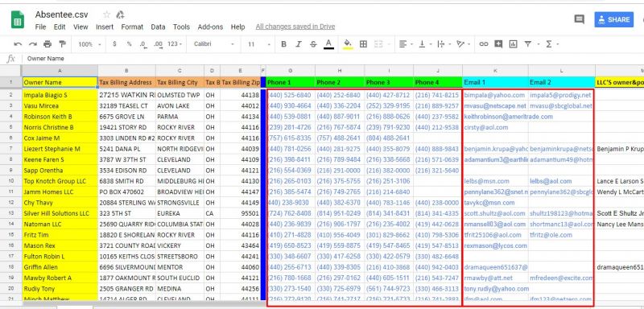The image size is (644, 309).
Task: Open the font size 11 dropdown
Action: (x=259, y=44)
